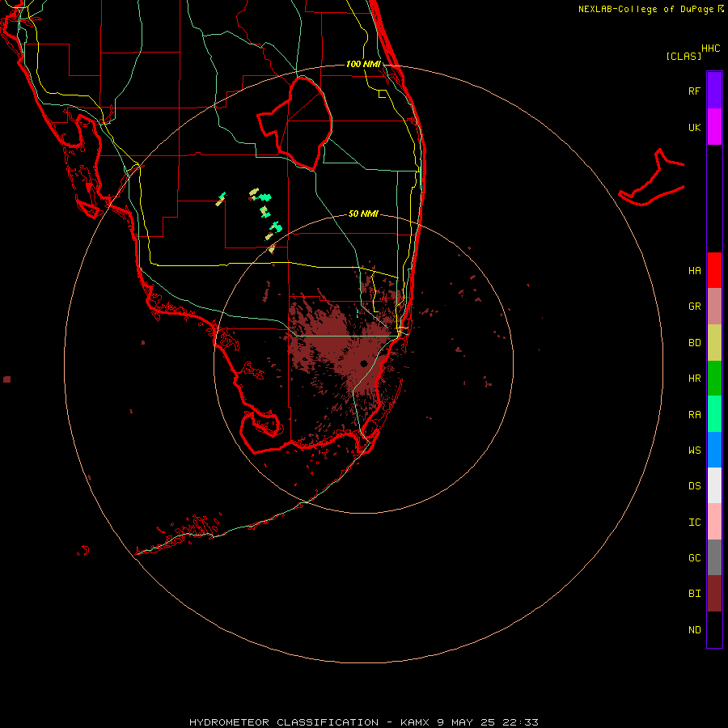Click the [CLAS] legend label
728x728 pixels.
(x=684, y=56)
